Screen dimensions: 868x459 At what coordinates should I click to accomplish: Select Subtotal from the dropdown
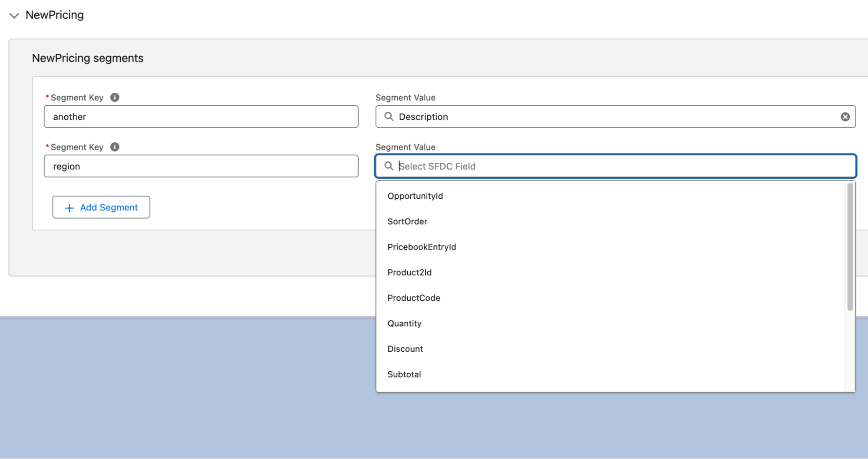(404, 374)
